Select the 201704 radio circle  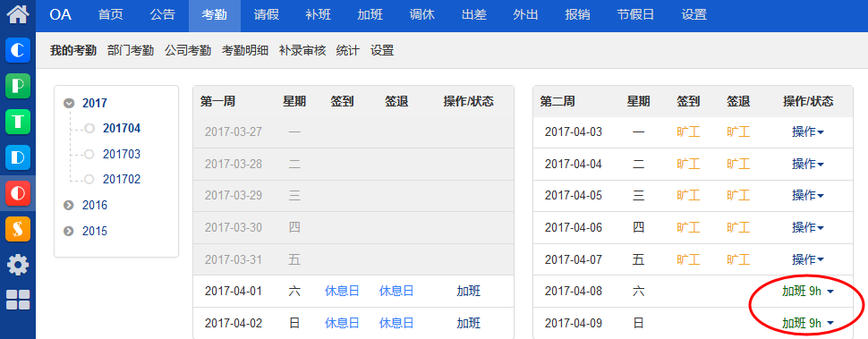pyautogui.click(x=89, y=129)
